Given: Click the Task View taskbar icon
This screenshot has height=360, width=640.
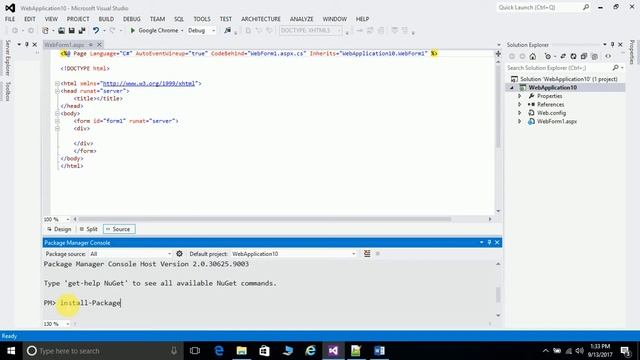Looking at the screenshot, I should click(195, 351).
